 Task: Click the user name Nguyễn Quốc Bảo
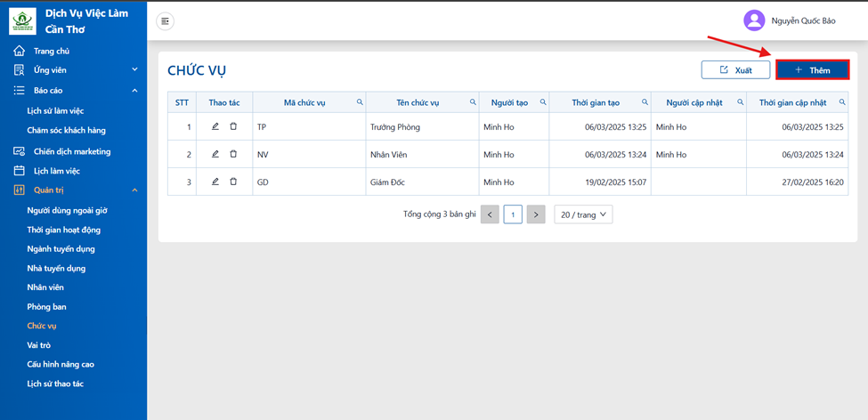[x=803, y=21]
